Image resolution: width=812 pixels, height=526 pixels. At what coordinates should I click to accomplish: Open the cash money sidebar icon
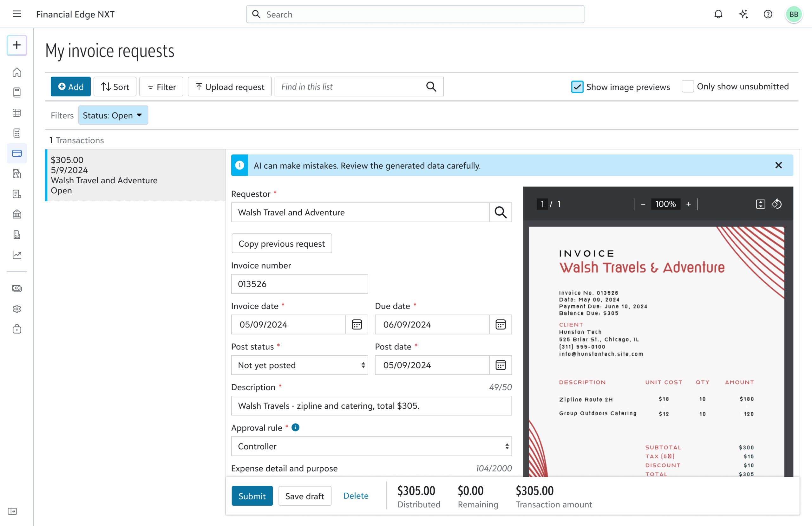17,289
